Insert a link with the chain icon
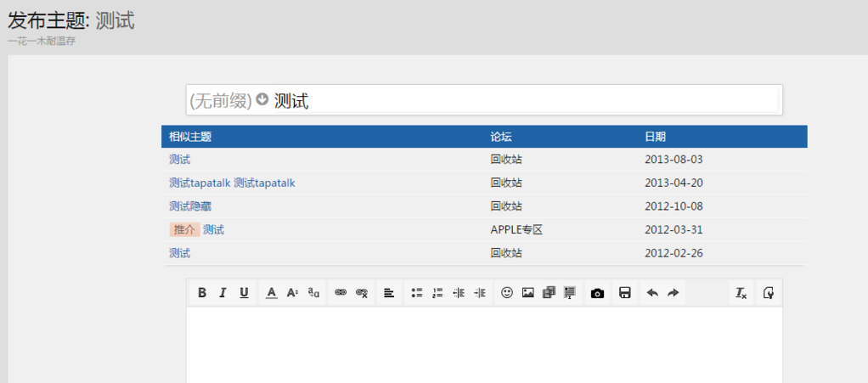Screen dimensions: 868x383 (341, 293)
